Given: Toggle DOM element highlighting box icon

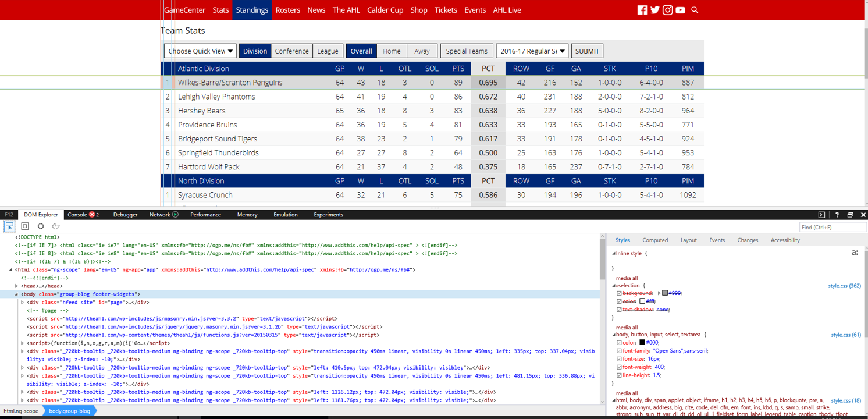Looking at the screenshot, I should click(x=25, y=226).
